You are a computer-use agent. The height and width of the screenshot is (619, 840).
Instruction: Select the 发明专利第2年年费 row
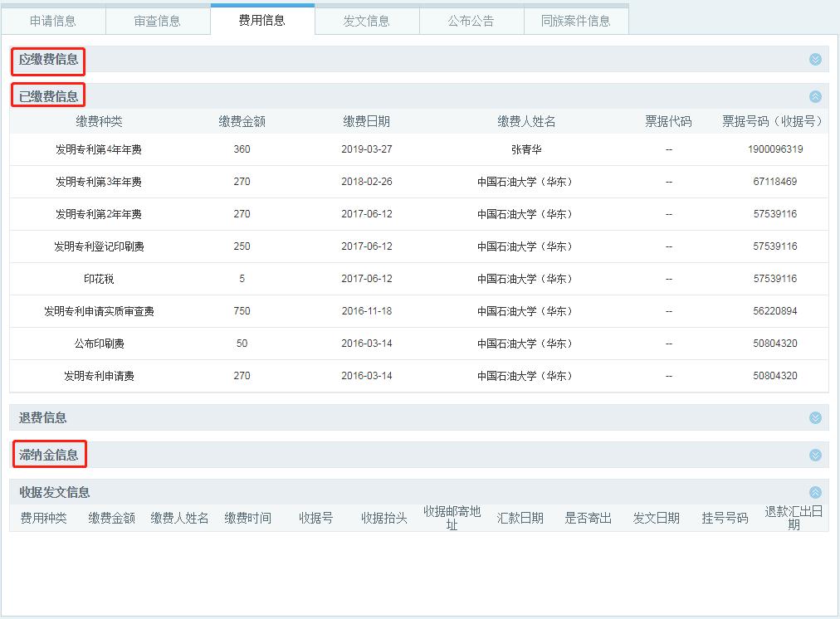pos(419,214)
